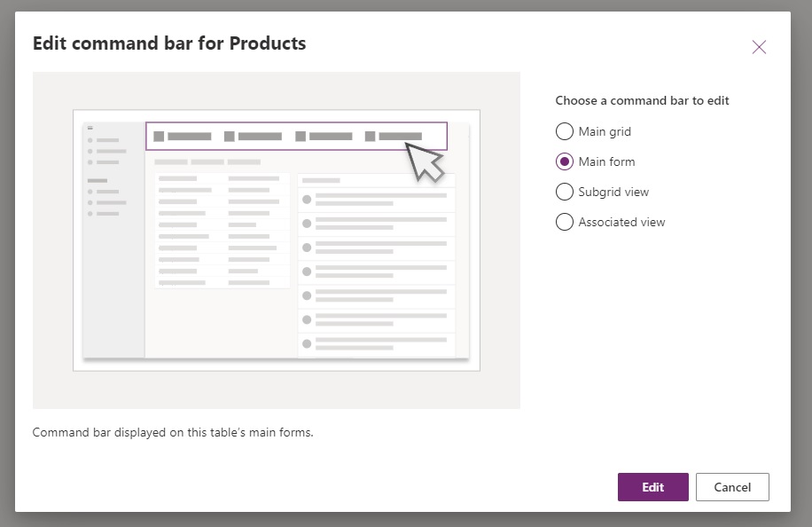Click the first placeholder button in preview bar

click(x=183, y=137)
